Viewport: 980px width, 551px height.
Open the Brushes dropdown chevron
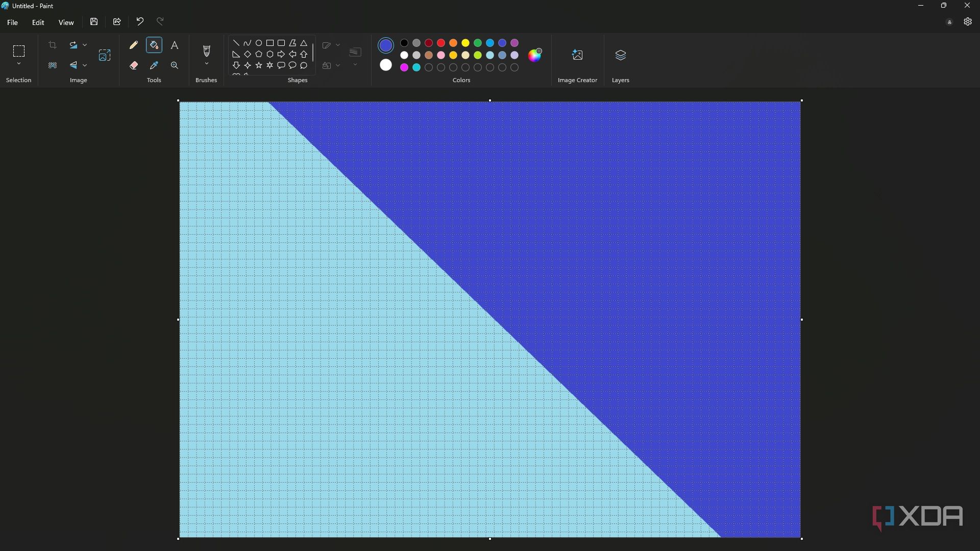click(206, 64)
